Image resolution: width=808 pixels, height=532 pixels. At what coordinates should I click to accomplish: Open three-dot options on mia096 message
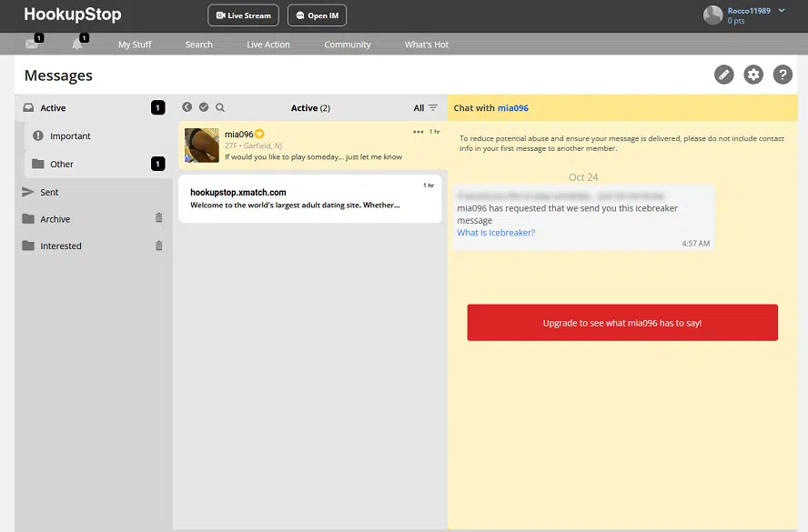tap(418, 132)
